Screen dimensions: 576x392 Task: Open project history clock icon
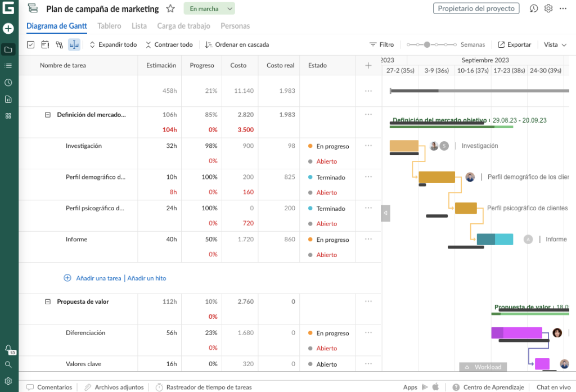[534, 8]
